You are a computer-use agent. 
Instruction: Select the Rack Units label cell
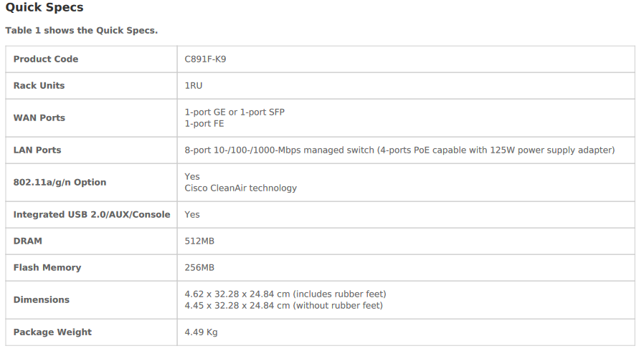39,85
